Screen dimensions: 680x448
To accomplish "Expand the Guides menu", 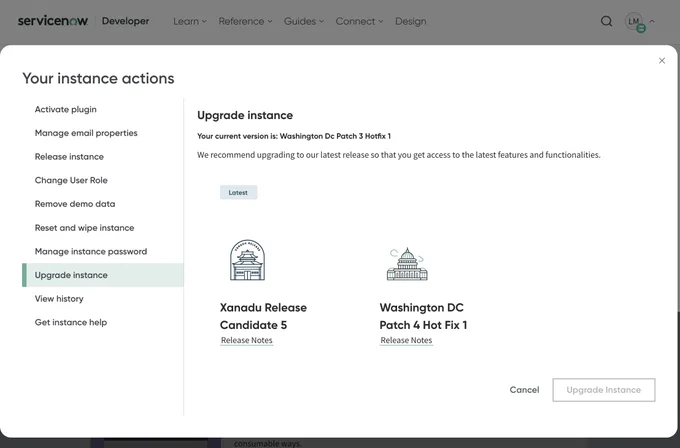I will coord(304,21).
